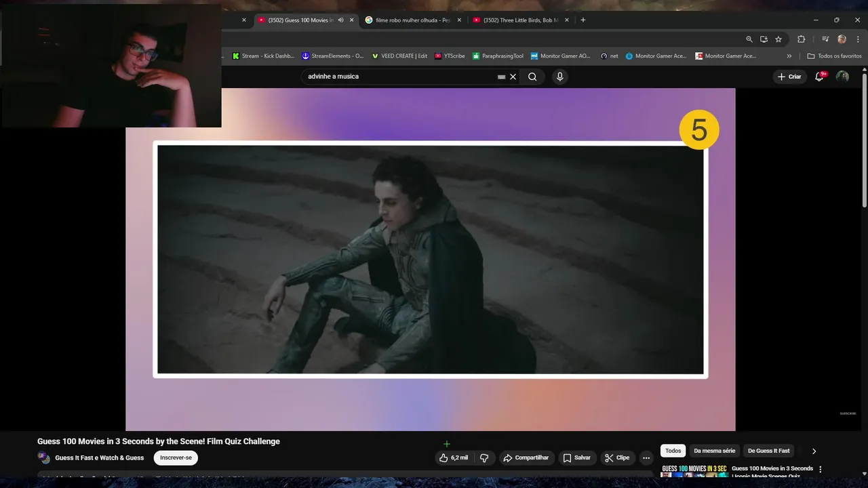
Task: Click the YouTube search magnifier button
Action: pyautogui.click(x=532, y=77)
